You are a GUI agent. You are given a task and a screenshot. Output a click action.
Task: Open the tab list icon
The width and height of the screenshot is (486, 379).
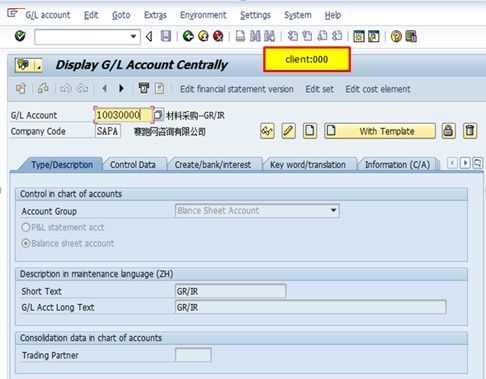click(478, 163)
